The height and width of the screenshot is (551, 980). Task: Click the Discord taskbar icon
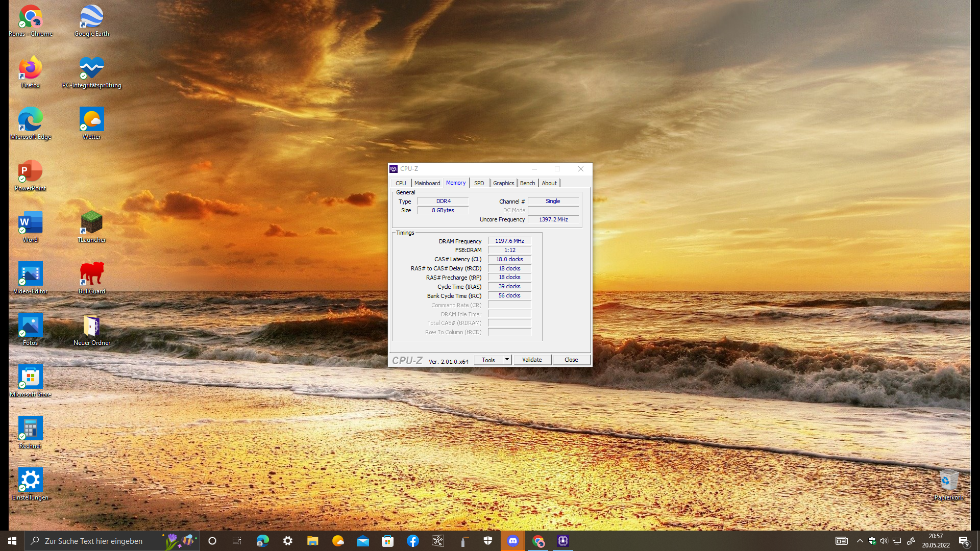tap(513, 541)
